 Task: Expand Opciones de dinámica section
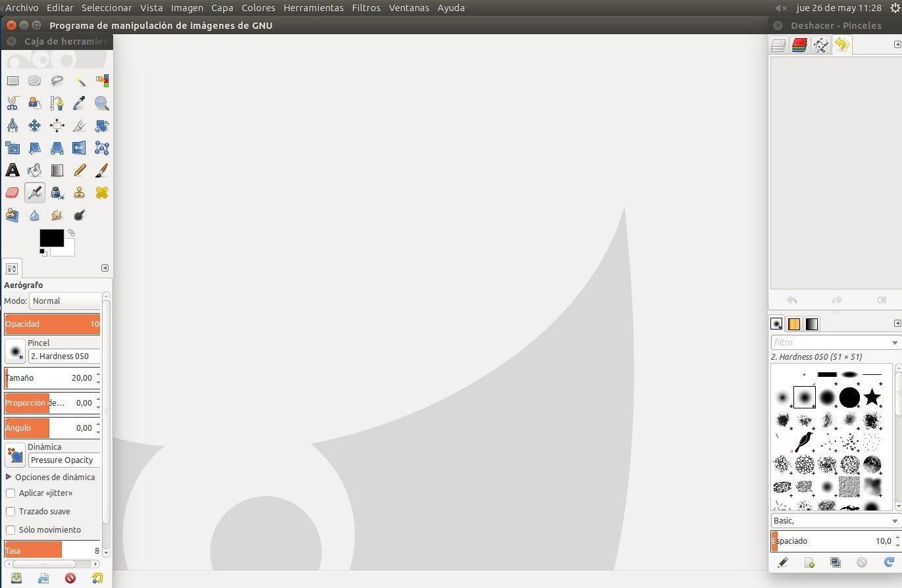coord(9,477)
